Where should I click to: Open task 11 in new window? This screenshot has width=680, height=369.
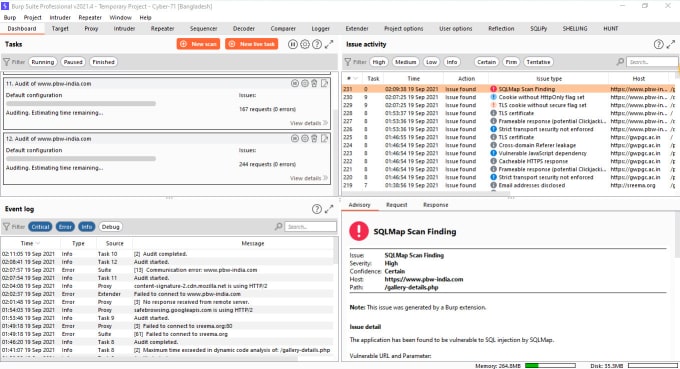(324, 83)
